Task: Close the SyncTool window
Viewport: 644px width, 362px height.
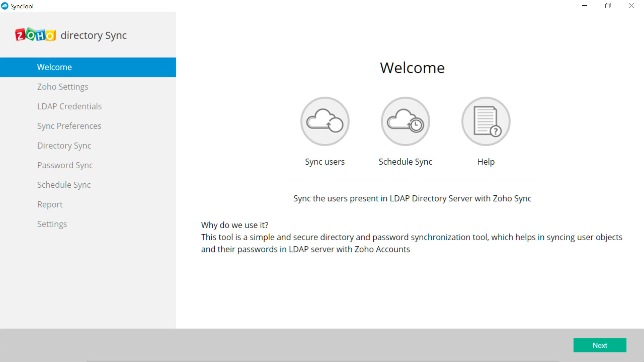Action: [x=631, y=6]
